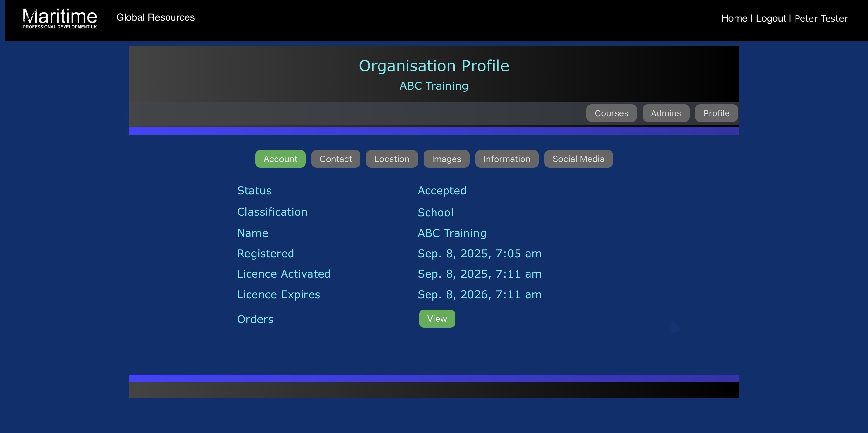Open the Images tab

[x=446, y=159]
